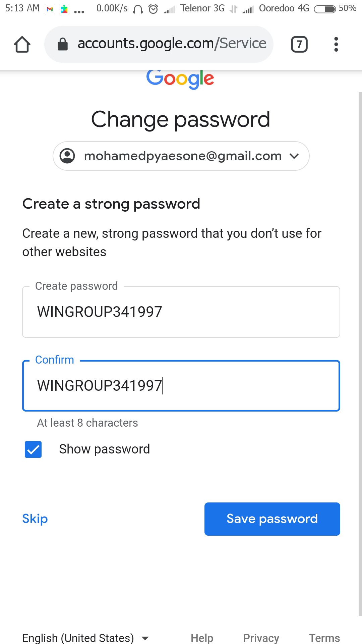The width and height of the screenshot is (362, 644).
Task: Open the three-dot browser menu
Action: pos(336,44)
